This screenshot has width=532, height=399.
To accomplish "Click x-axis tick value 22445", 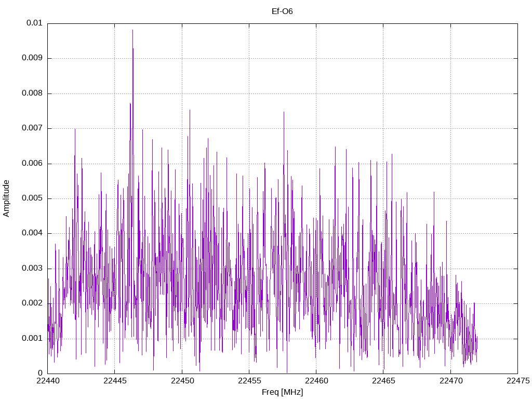I will 115,381.
